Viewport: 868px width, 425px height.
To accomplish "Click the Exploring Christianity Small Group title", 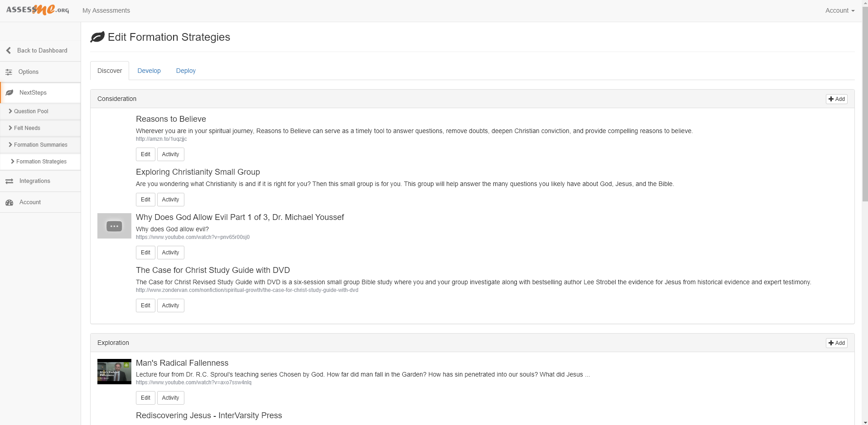I will click(x=198, y=172).
